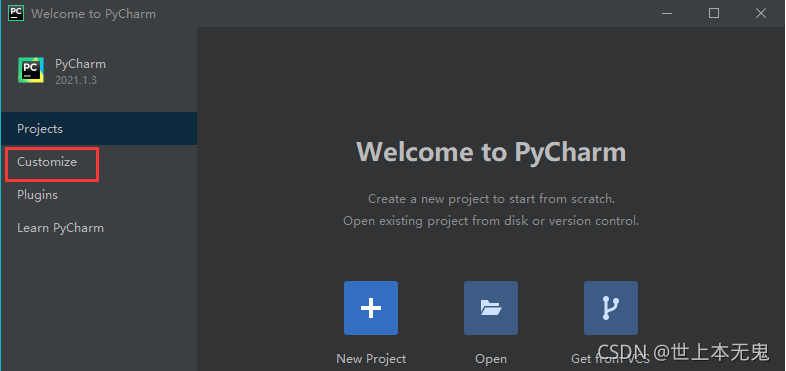The height and width of the screenshot is (371, 786).
Task: Click the blue New Project plus icon
Action: [371, 308]
